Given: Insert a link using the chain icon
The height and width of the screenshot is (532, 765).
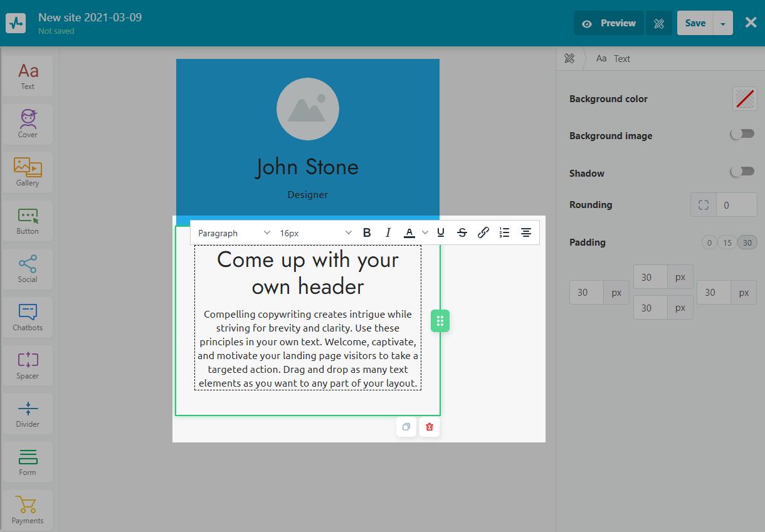Looking at the screenshot, I should pos(483,233).
